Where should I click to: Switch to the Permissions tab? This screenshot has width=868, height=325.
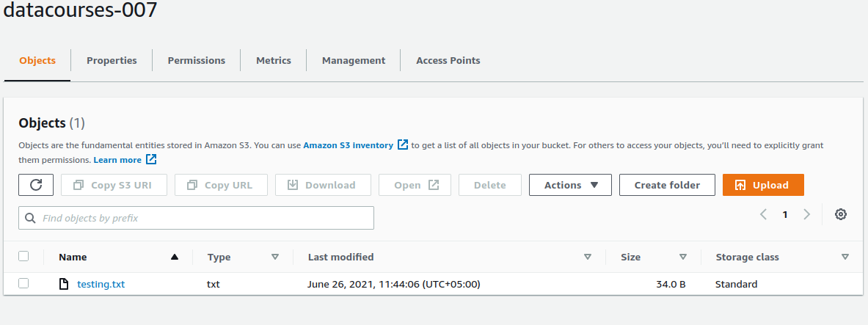[x=197, y=60]
